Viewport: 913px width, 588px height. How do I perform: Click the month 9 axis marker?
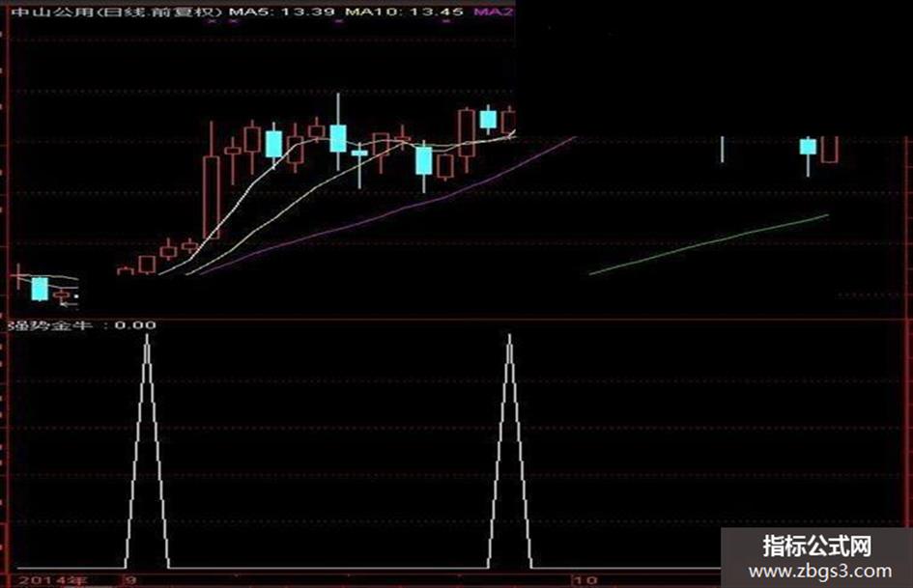point(131,580)
